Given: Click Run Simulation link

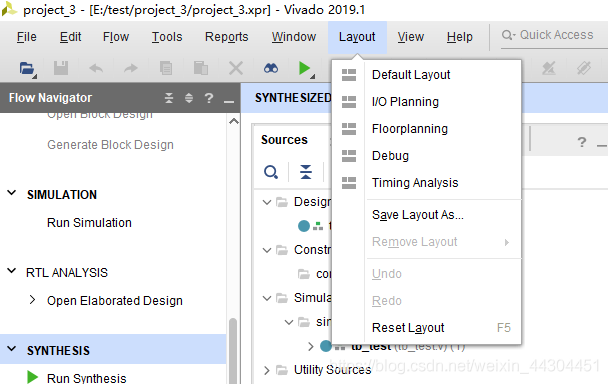Looking at the screenshot, I should 89,223.
